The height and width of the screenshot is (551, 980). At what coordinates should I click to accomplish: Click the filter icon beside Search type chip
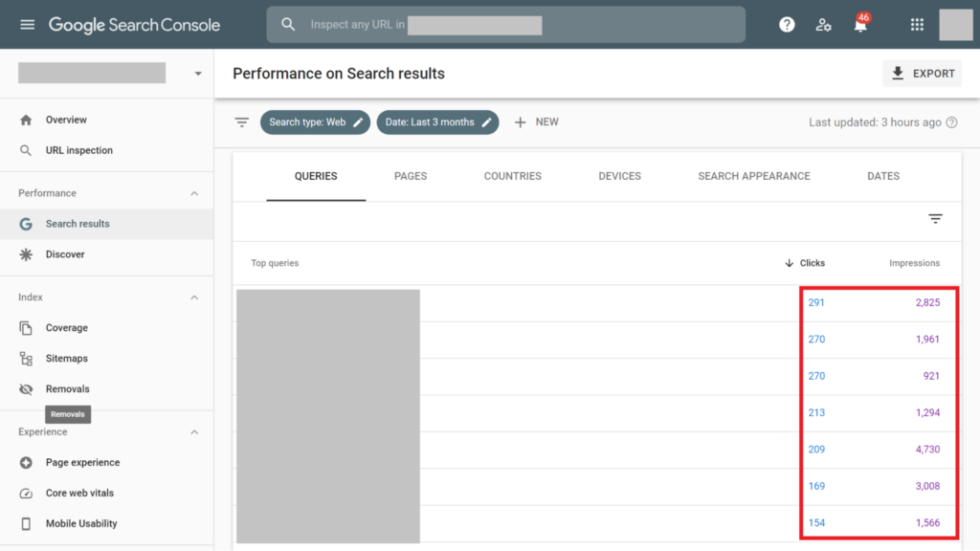point(242,122)
